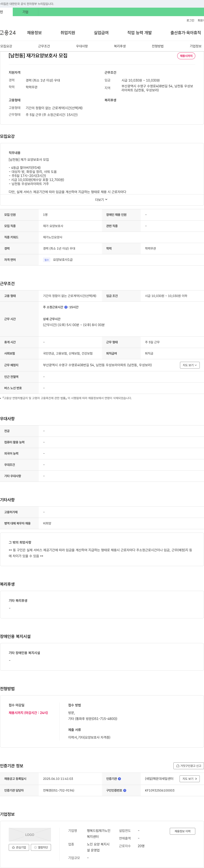Click the 로그인 link
This screenshot has height=868, width=204.
pos(190,21)
